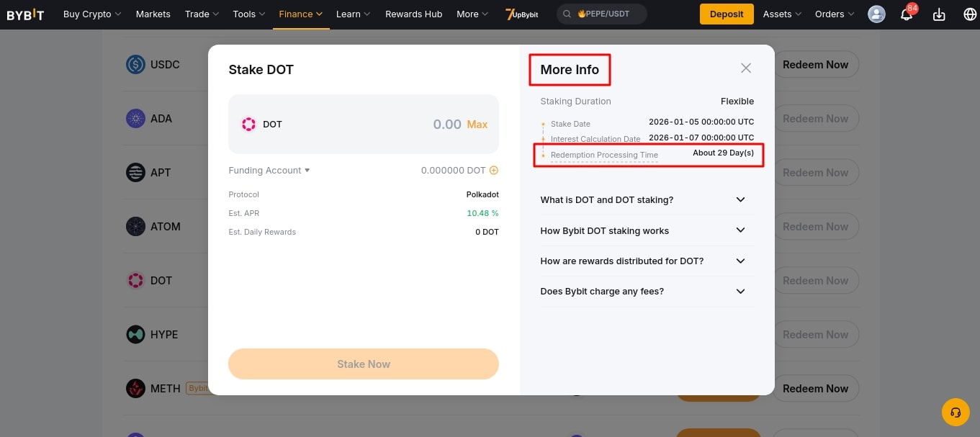This screenshot has height=437, width=980.
Task: Expand "Does Bybit charge any fees?" section
Action: (x=740, y=292)
